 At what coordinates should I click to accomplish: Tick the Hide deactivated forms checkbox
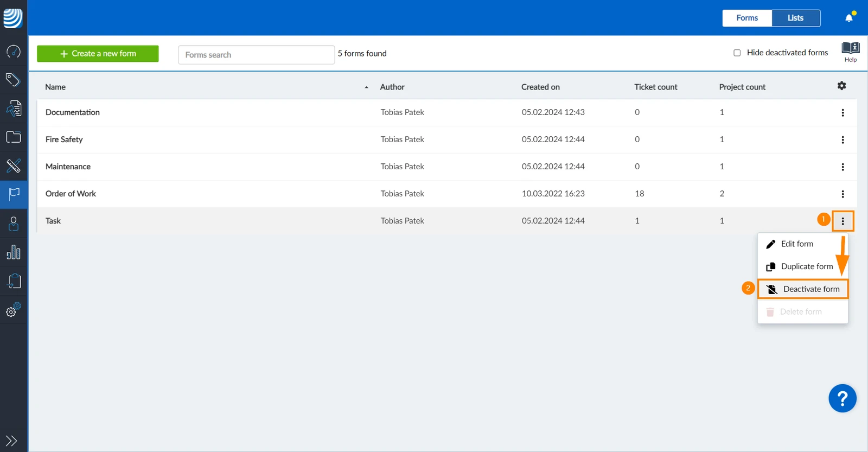pos(737,53)
